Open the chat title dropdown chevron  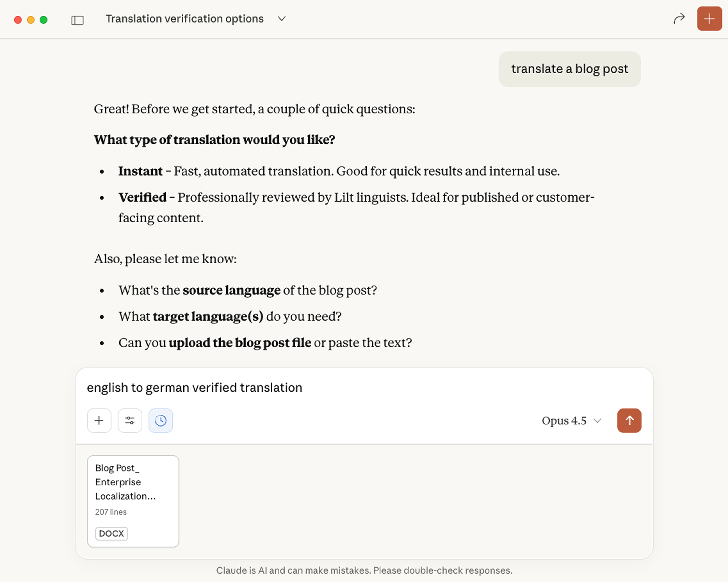[x=282, y=19]
